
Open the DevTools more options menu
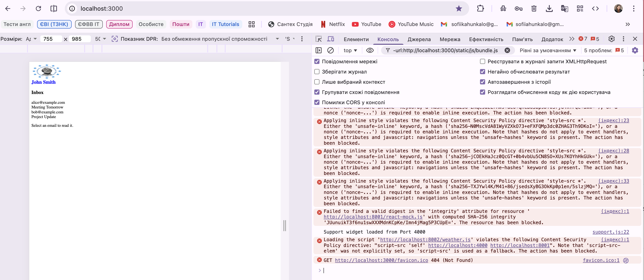coord(623,39)
